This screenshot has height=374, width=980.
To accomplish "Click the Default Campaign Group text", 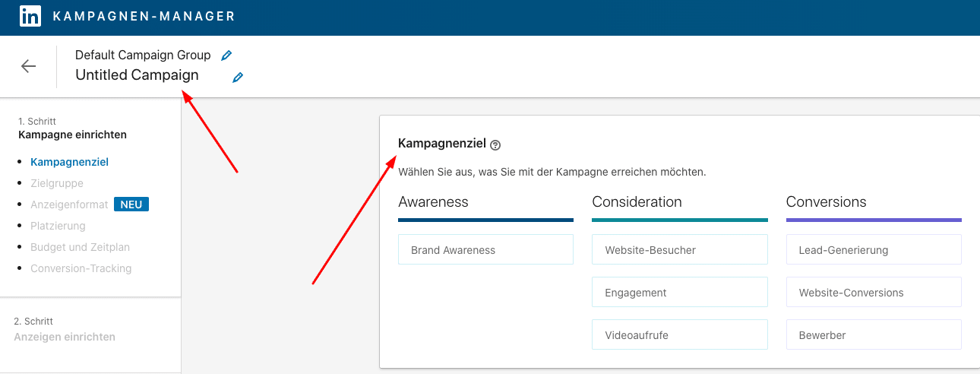I will [x=143, y=55].
